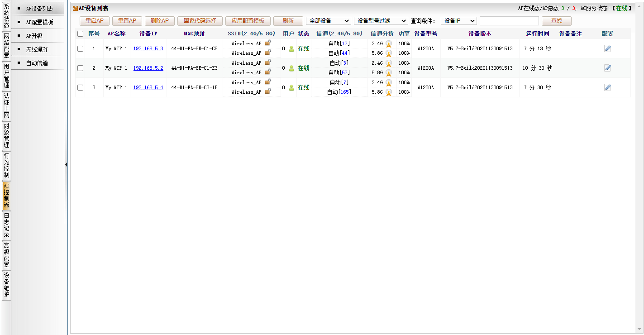
Task: Click the 2.4G channel analysis icon for 192.168.5.4
Action: [388, 83]
